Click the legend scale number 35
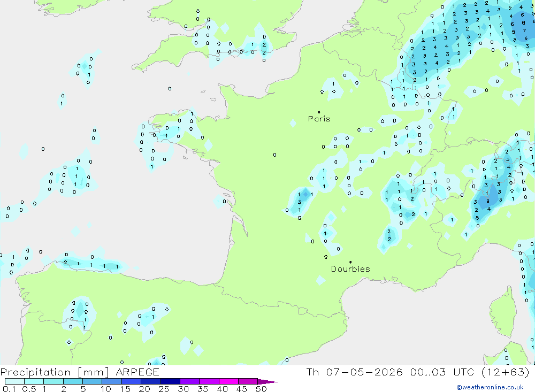 [x=203, y=389]
